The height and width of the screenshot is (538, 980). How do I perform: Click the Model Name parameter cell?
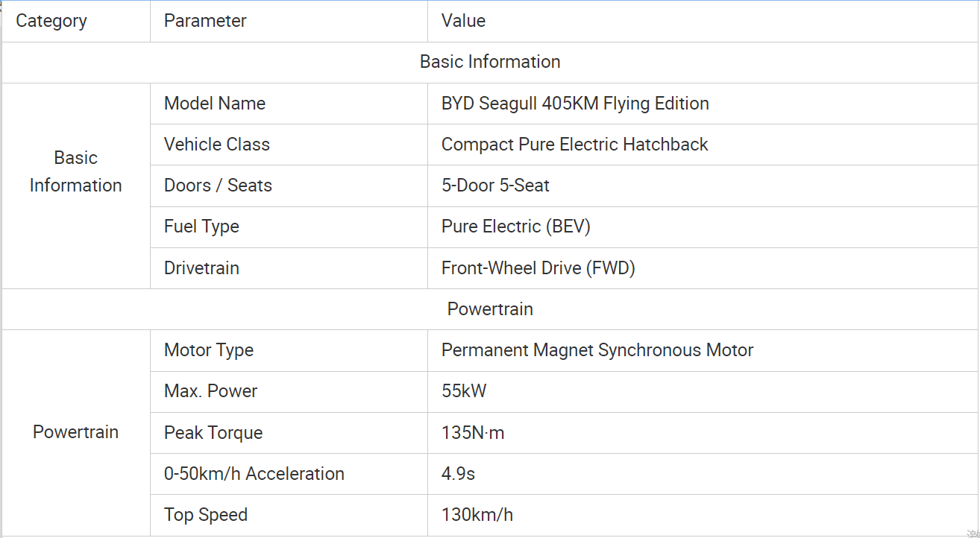289,104
